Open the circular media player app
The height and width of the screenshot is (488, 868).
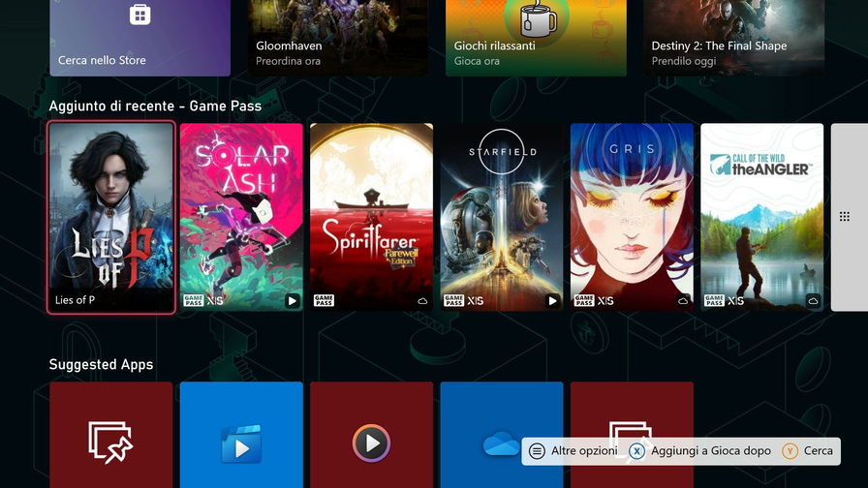point(371,435)
